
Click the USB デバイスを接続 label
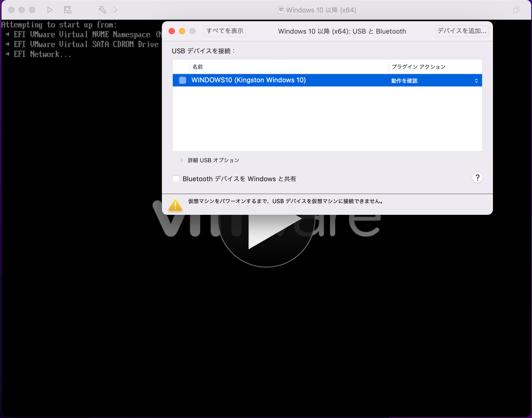pyautogui.click(x=203, y=51)
